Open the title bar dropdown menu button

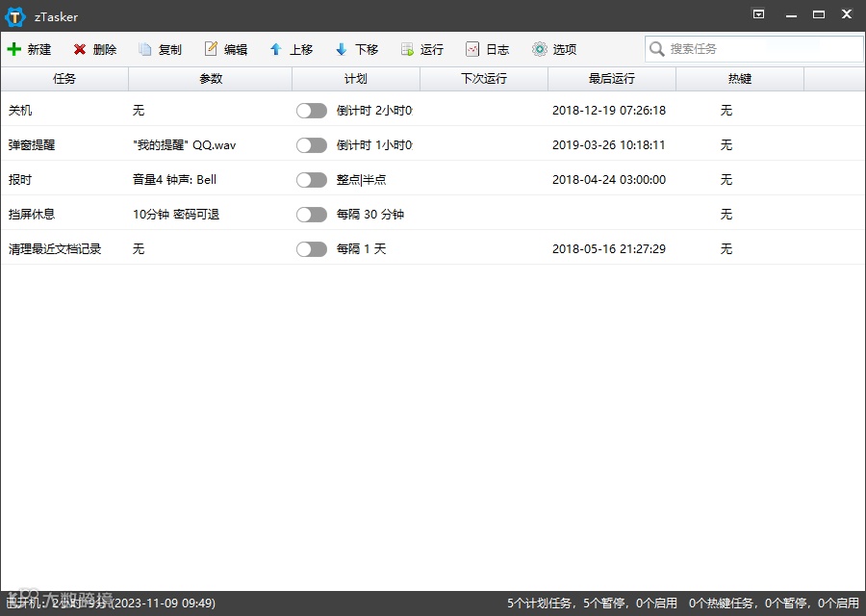pos(759,14)
